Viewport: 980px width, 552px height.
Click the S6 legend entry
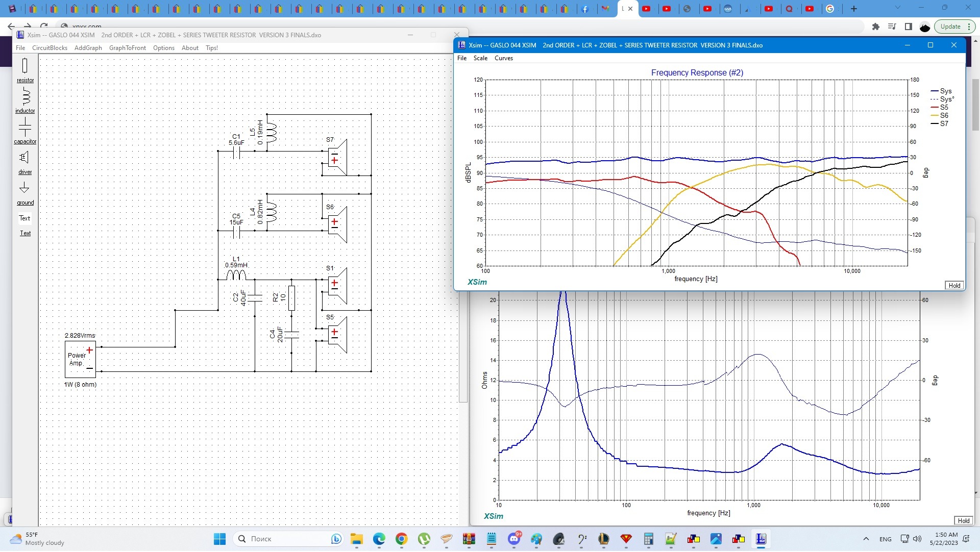click(939, 116)
